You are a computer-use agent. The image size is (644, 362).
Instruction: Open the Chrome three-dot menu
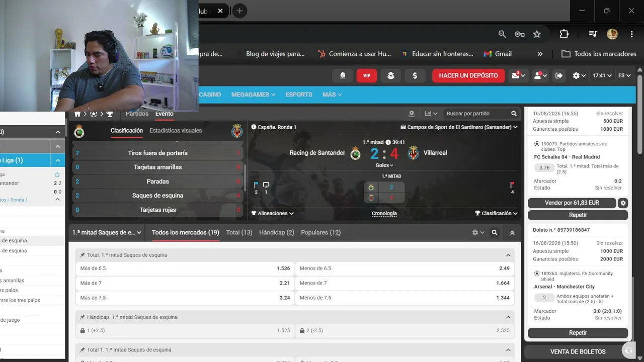pyautogui.click(x=631, y=34)
